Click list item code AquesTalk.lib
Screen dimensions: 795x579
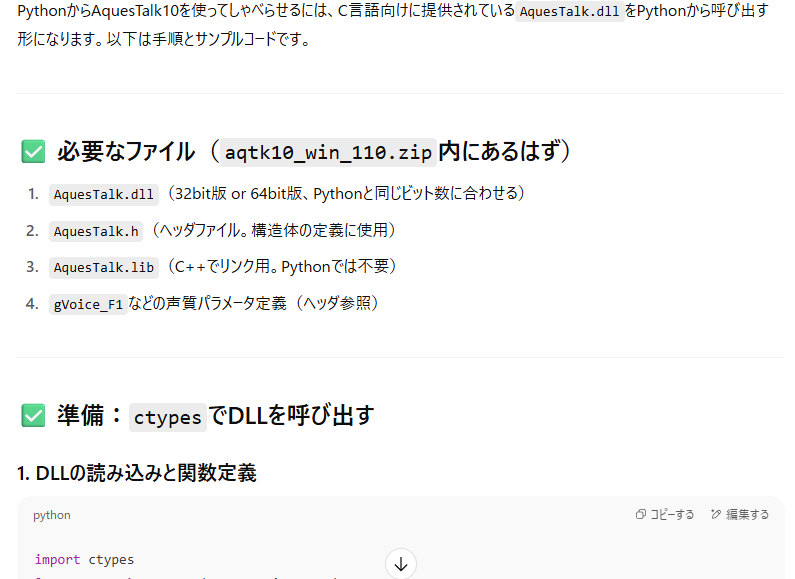click(103, 268)
